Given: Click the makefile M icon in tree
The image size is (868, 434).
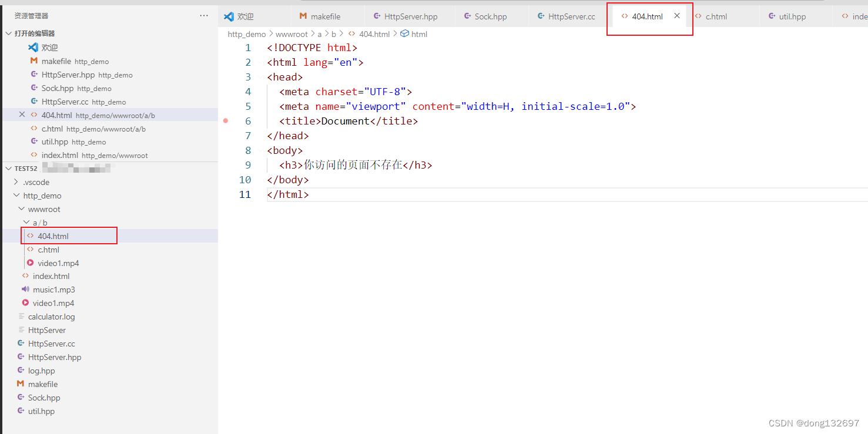Looking at the screenshot, I should 21,384.
